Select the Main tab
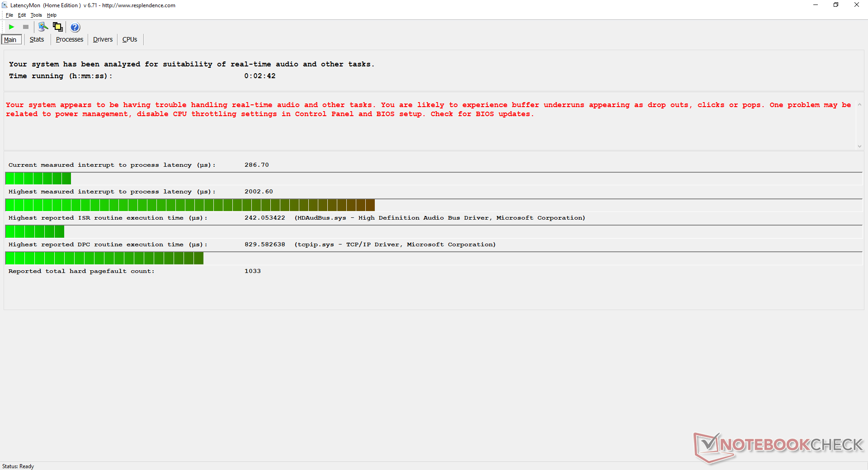Image resolution: width=868 pixels, height=470 pixels. pos(11,40)
